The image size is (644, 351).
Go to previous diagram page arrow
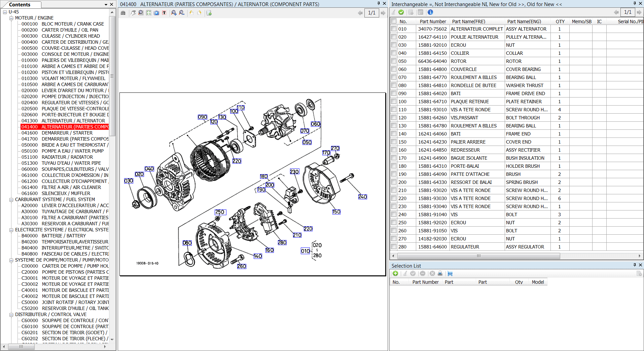click(360, 13)
